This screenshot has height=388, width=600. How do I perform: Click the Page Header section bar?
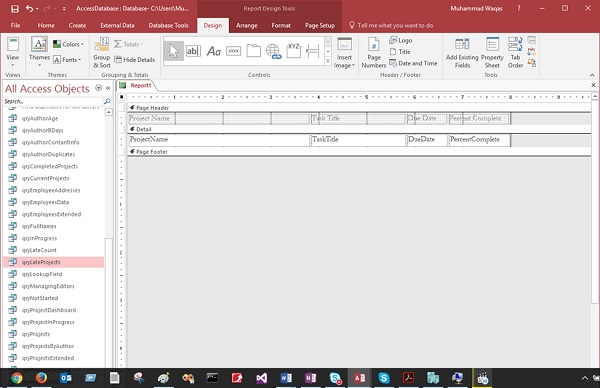point(359,108)
